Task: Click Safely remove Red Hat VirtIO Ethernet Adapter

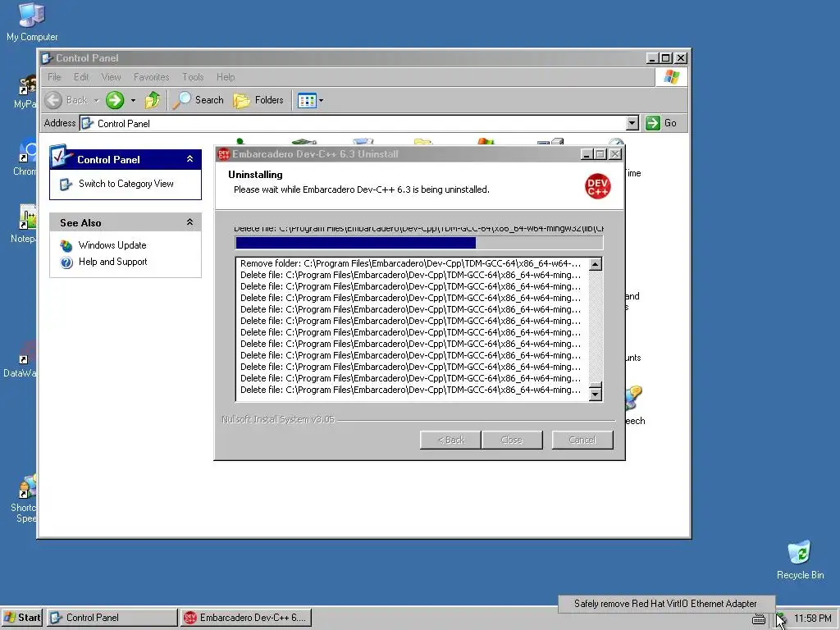Action: [665, 604]
